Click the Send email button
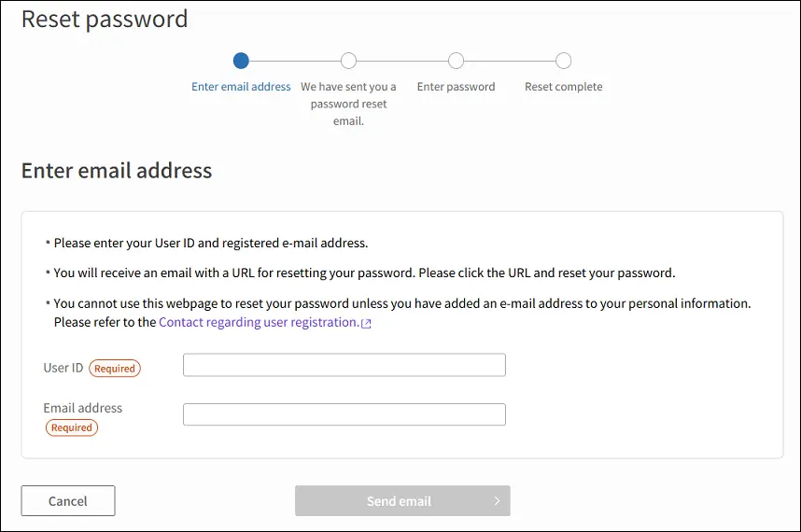 (x=402, y=501)
